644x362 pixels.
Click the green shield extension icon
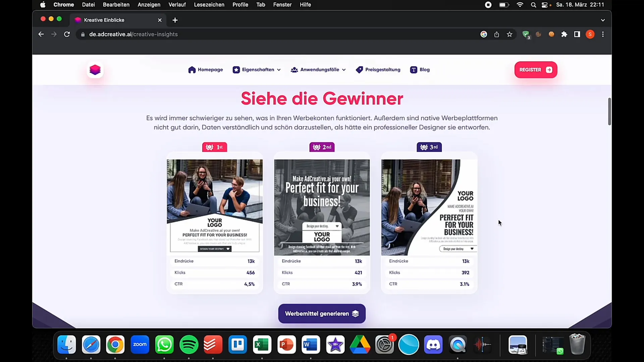click(526, 34)
